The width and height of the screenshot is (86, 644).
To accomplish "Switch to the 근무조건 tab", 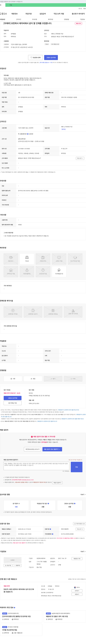I will click(19, 19).
